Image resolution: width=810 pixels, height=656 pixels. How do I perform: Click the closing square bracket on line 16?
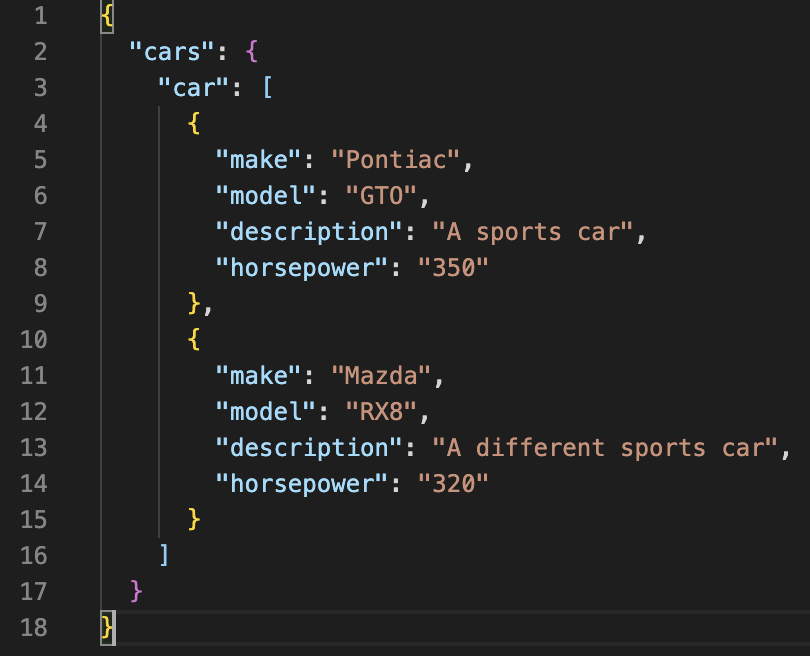pyautogui.click(x=164, y=555)
